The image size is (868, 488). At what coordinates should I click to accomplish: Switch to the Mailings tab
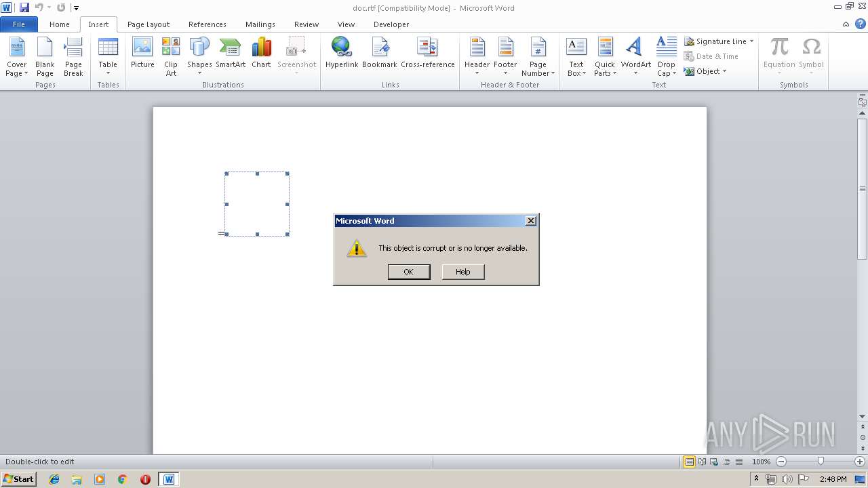[x=260, y=24]
